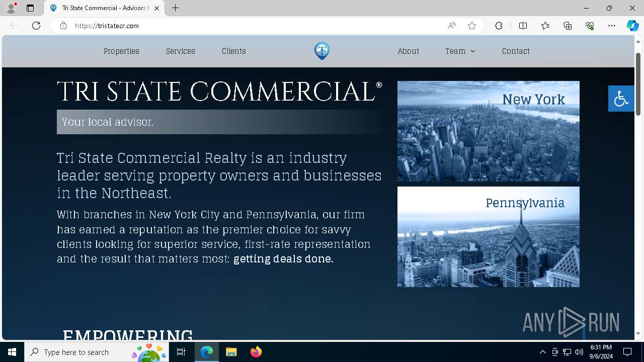Click the scrollbar up arrow

pyautogui.click(x=638, y=41)
